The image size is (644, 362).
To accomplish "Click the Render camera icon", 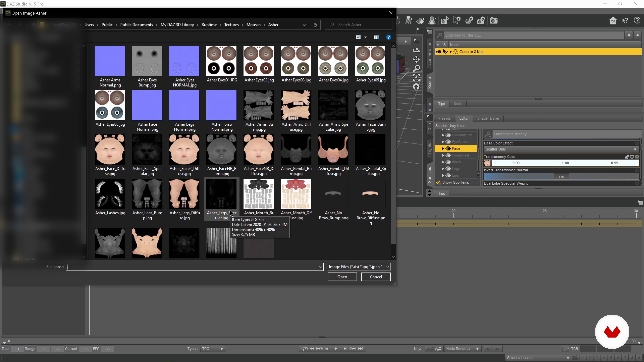I will point(494,20).
